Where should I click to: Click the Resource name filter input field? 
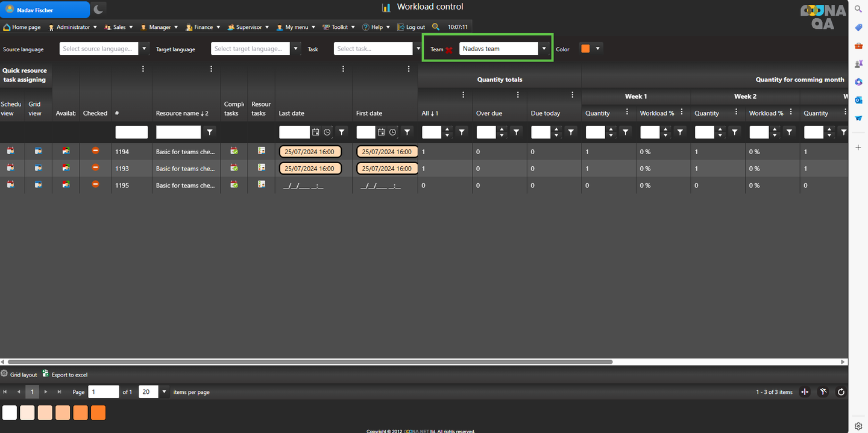tap(178, 132)
